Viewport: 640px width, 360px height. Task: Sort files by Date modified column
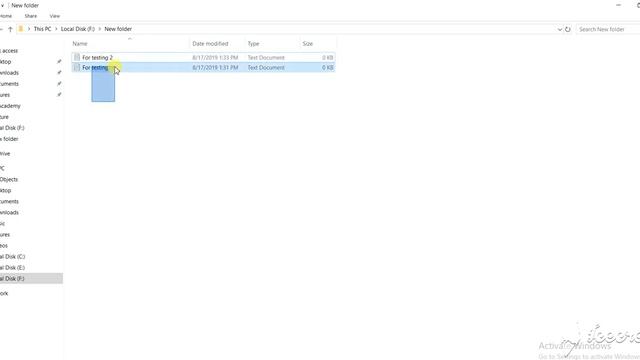210,44
